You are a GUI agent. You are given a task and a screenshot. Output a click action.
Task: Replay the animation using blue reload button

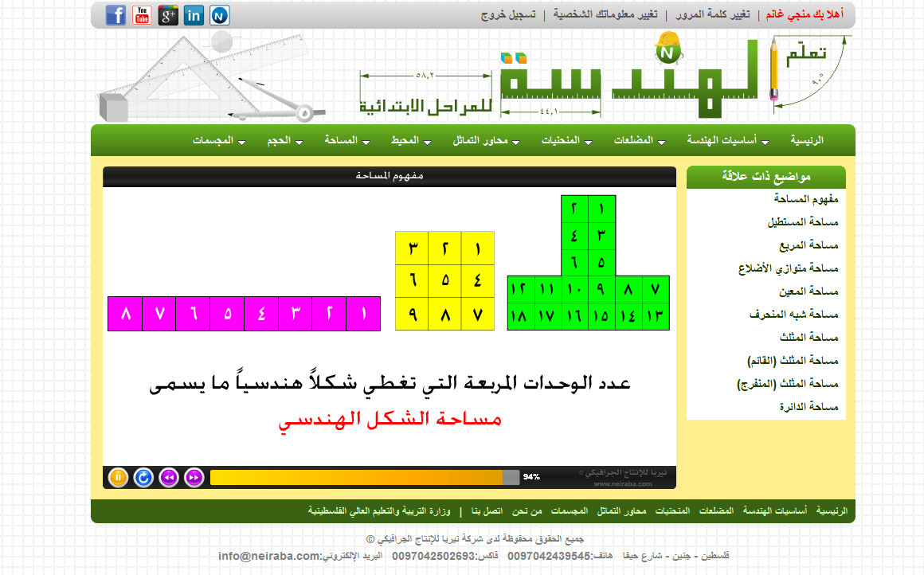(143, 477)
